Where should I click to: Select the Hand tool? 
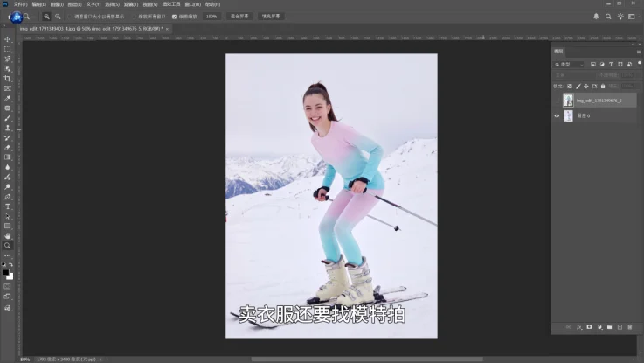click(7, 236)
